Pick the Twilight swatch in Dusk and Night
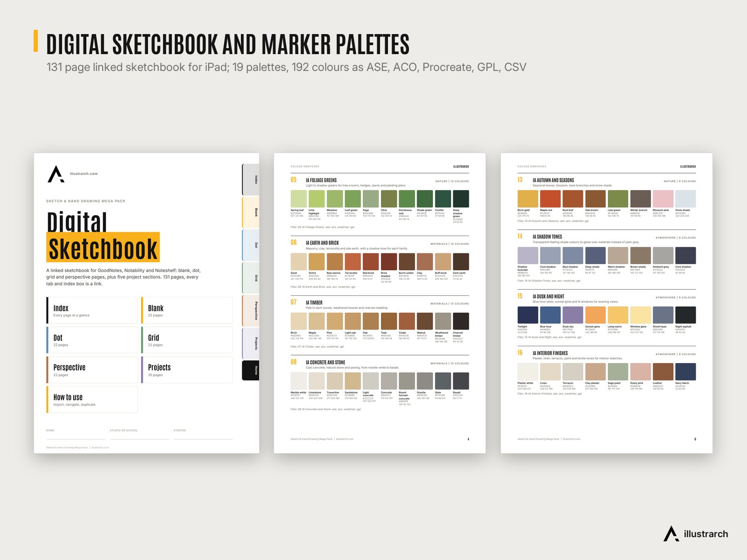This screenshot has width=747, height=560. [528, 315]
